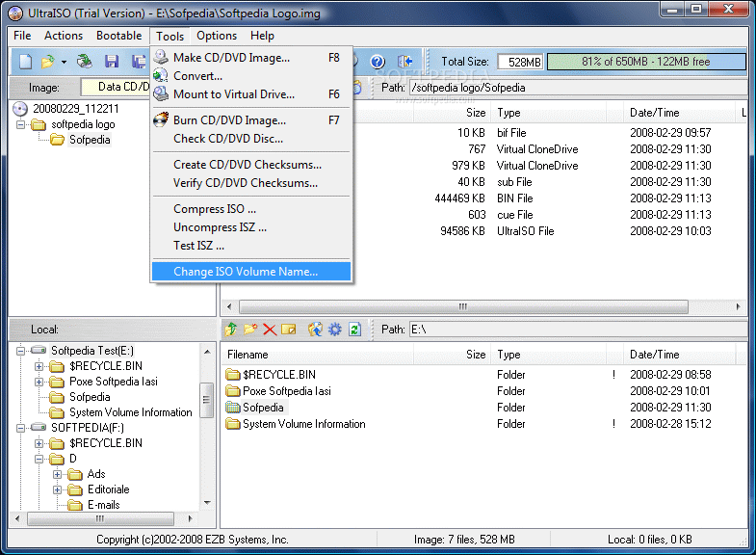
Task: Expand $RECYCLE.BIN under SOFTPEDIA(F:)
Action: pyautogui.click(x=39, y=443)
